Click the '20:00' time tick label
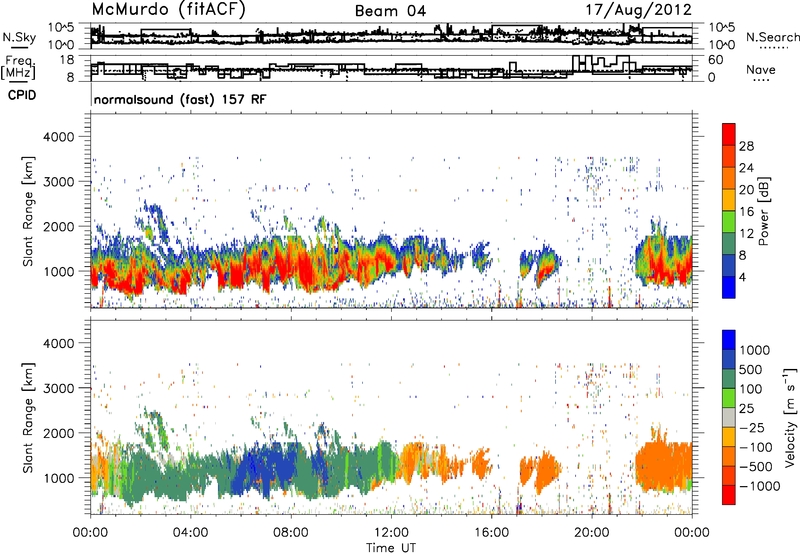Screen dimensions: 800x554 pos(591,533)
